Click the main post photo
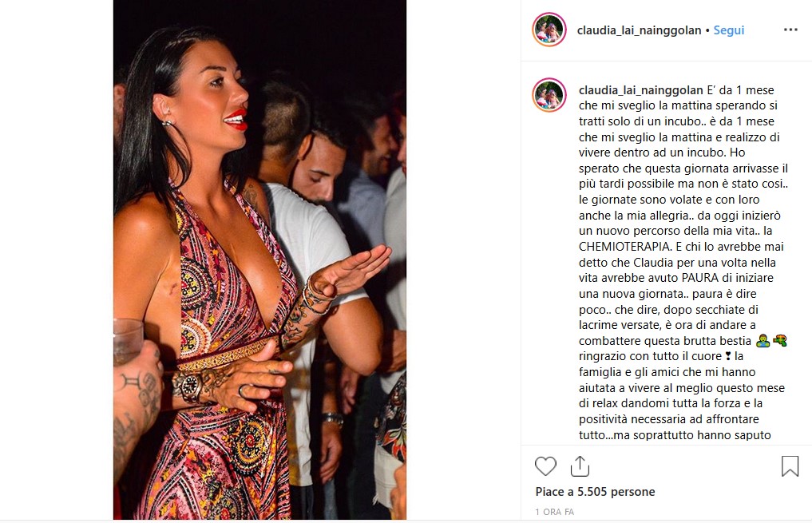 click(260, 260)
